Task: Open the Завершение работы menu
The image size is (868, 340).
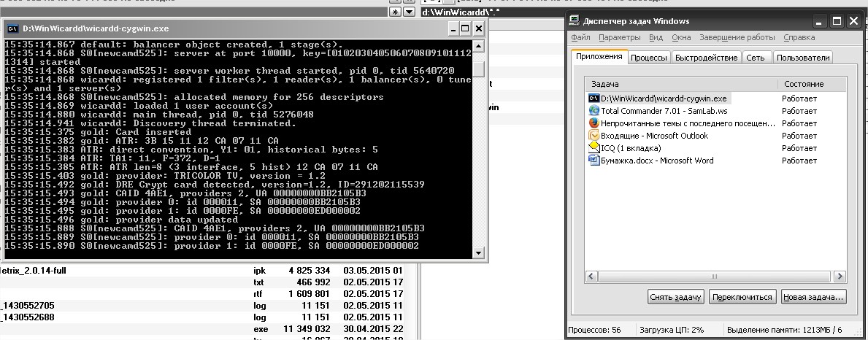Action: [x=737, y=38]
